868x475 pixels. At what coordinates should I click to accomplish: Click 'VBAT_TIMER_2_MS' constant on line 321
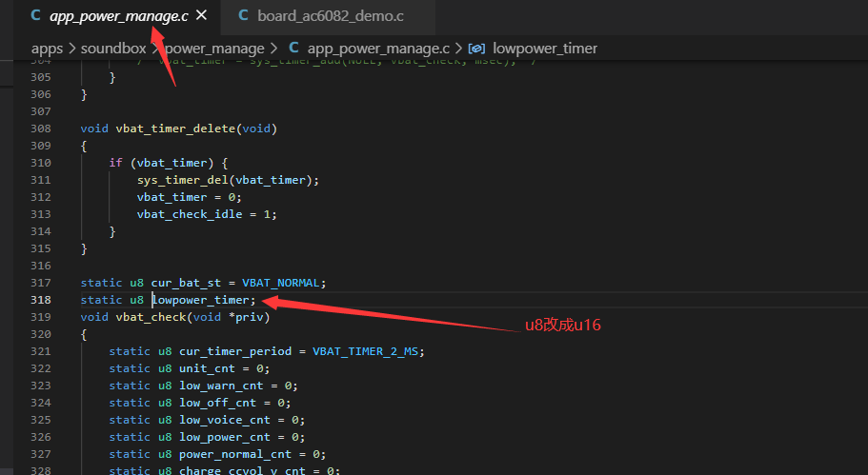[x=365, y=351]
